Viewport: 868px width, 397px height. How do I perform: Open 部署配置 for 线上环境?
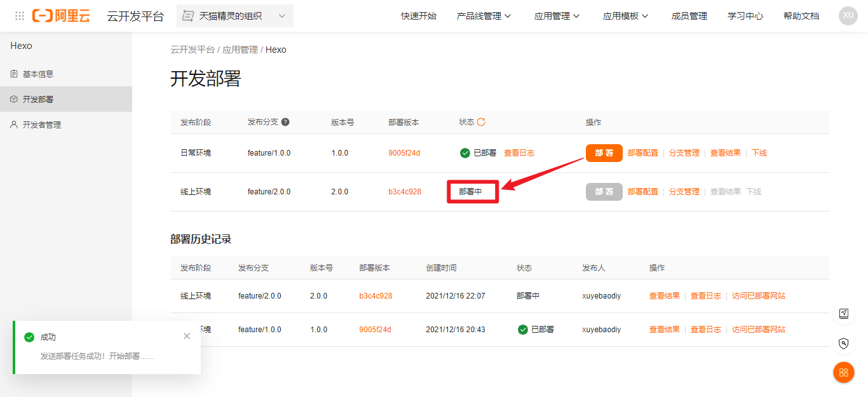[643, 192]
